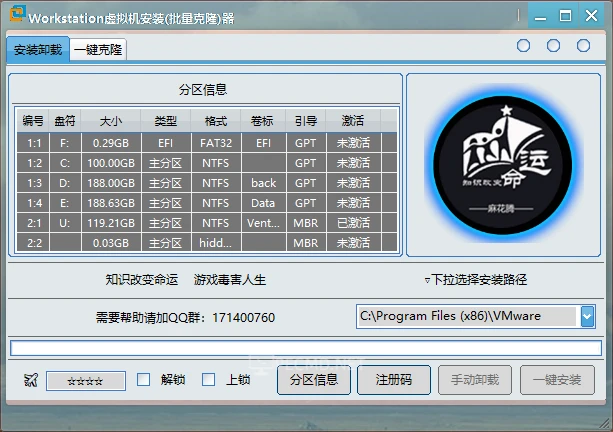Close the Workstation installer window
This screenshot has width=613, height=432.
591,16
